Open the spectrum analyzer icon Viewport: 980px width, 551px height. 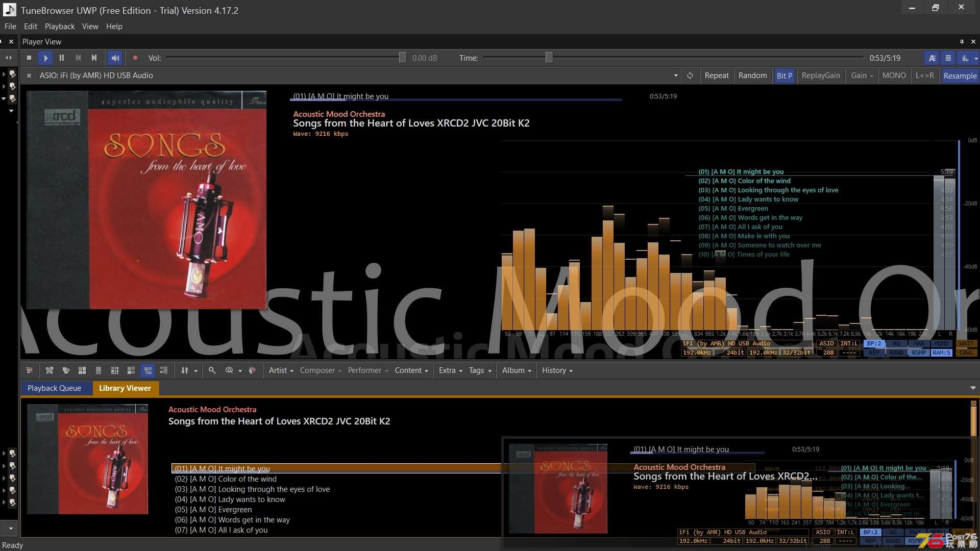(965, 58)
